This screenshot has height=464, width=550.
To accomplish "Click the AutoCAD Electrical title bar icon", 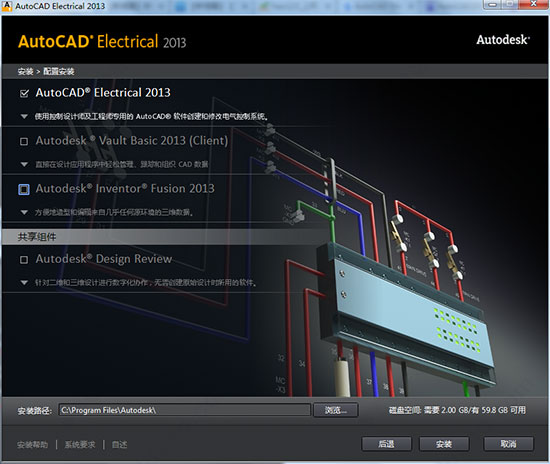I will [7, 6].
